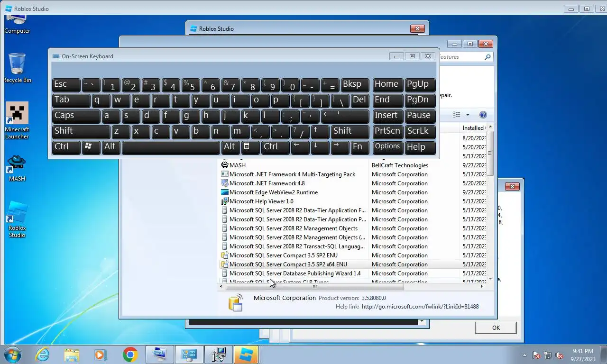Expand the dropdown arrow in Roblox Studio dialog
The height and width of the screenshot is (364, 607).
(422, 322)
